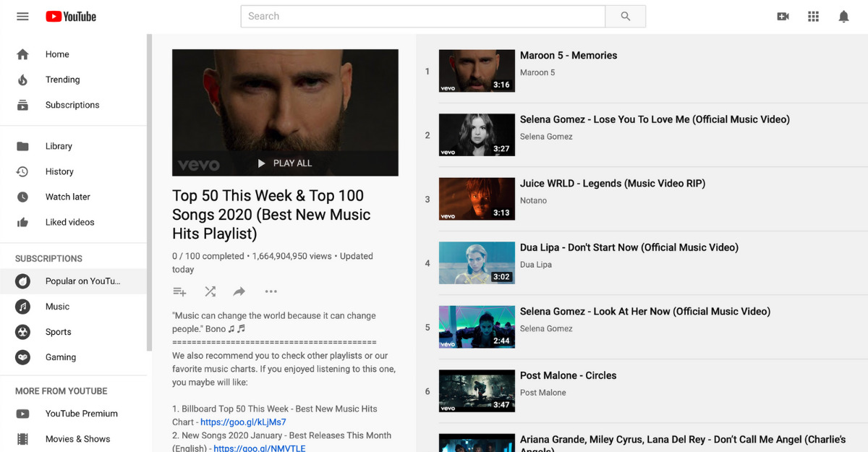Click the sidebar vertical scrollbar
Screen dimensions: 868x452
(x=150, y=192)
